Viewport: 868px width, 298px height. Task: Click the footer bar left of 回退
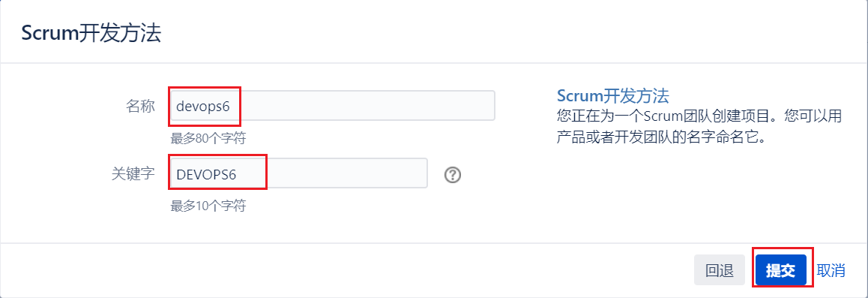(343, 269)
